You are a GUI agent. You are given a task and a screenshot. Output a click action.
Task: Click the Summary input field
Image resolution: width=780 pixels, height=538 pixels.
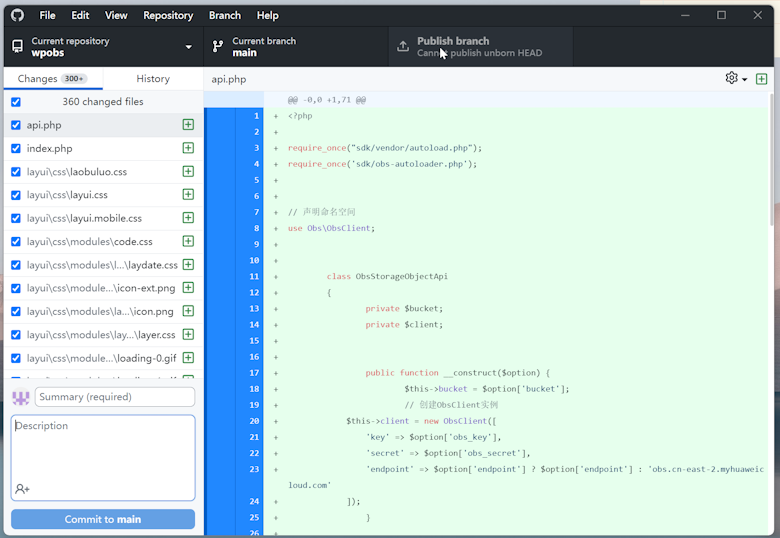coord(115,397)
